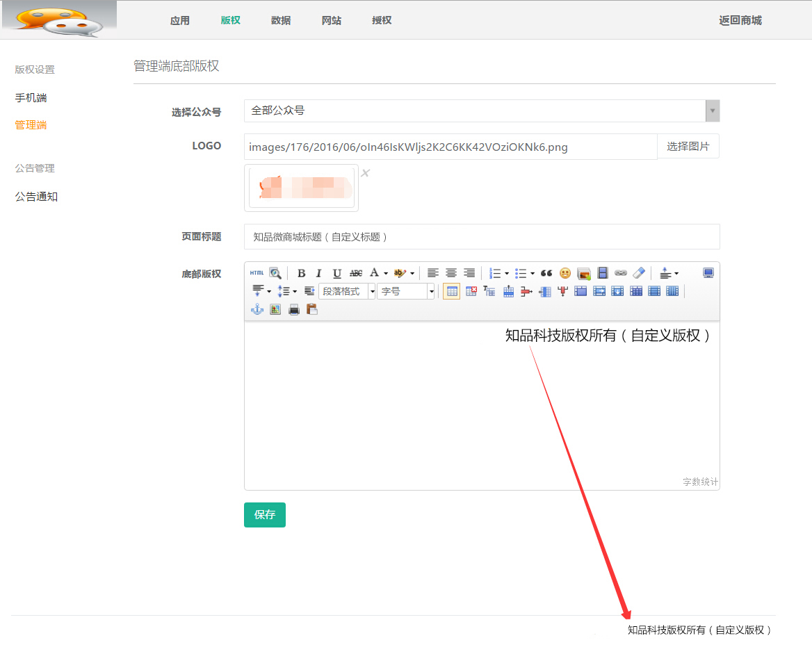Click the 页面标题 input field
The image size is (812, 647).
[x=481, y=237]
